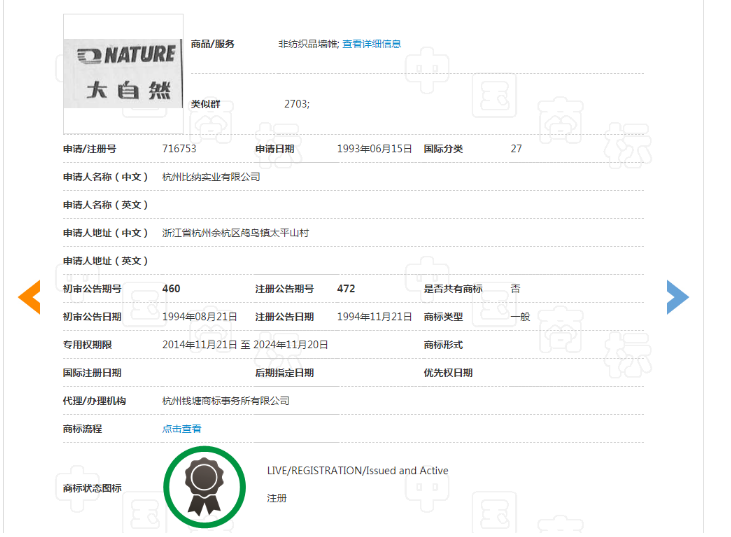Viewport: 731px width, 537px height.
Task: Select registration announcement date 1994年11月21日
Action: click(374, 317)
